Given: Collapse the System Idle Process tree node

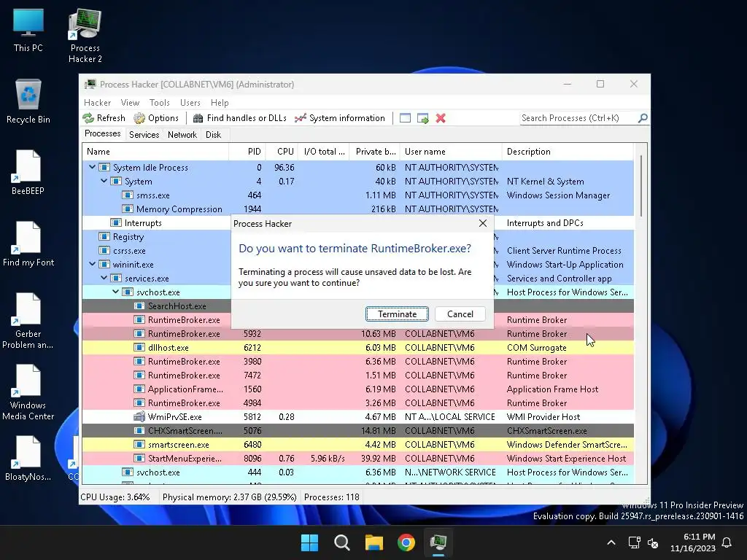Looking at the screenshot, I should (93, 167).
